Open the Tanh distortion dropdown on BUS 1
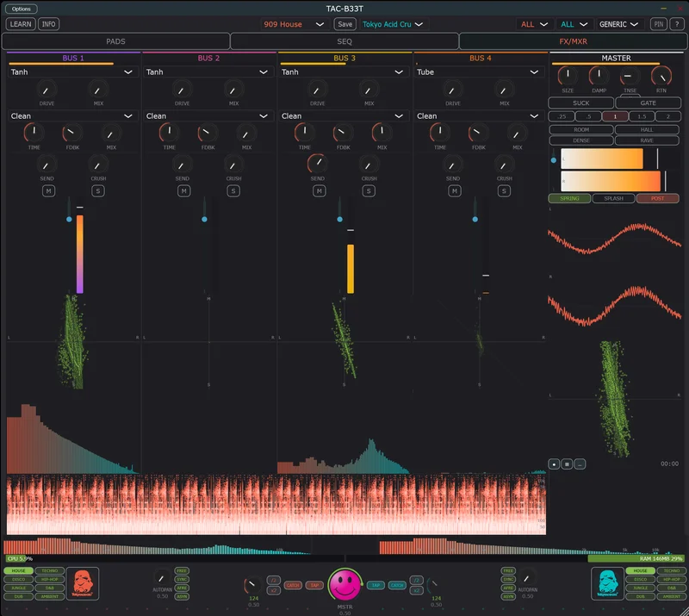This screenshot has height=616, width=689. pos(72,72)
